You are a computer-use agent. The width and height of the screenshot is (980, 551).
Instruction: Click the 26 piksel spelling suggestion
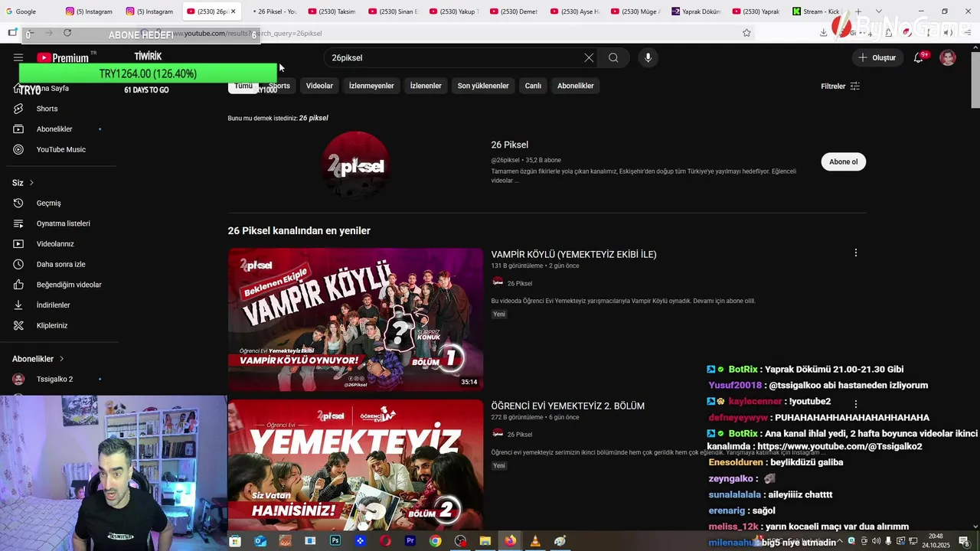coord(313,118)
